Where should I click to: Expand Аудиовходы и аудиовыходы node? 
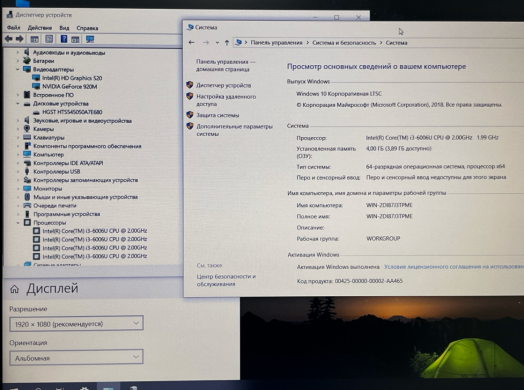[x=18, y=52]
